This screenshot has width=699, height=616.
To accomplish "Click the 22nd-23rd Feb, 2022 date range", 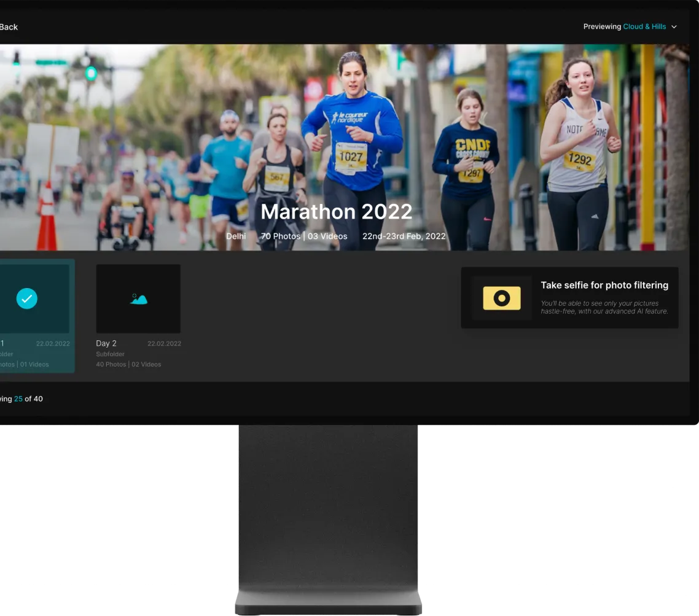I will point(404,236).
